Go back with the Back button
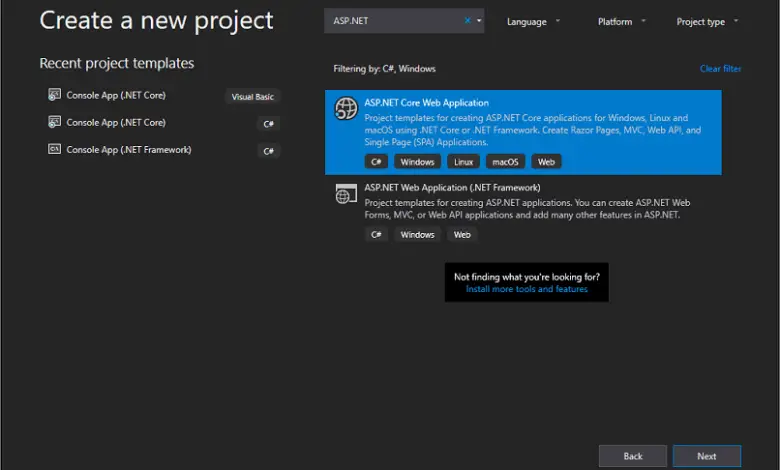This screenshot has width=780, height=470. (632, 456)
